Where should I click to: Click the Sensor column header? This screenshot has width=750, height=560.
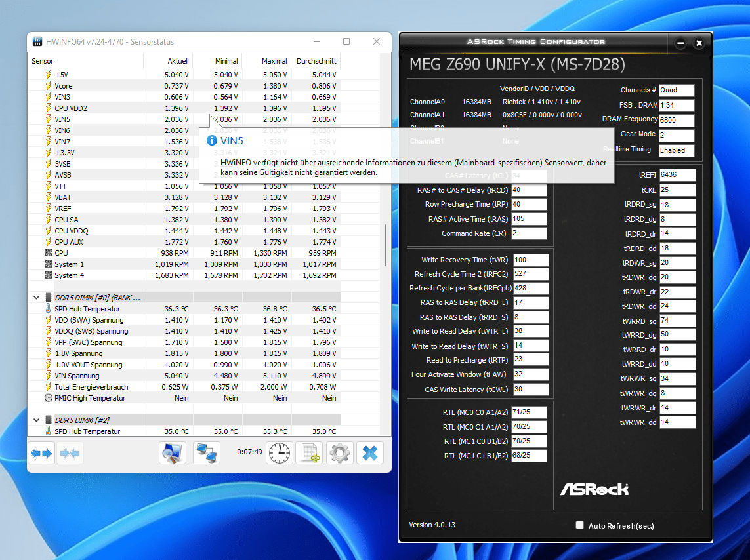[x=86, y=61]
